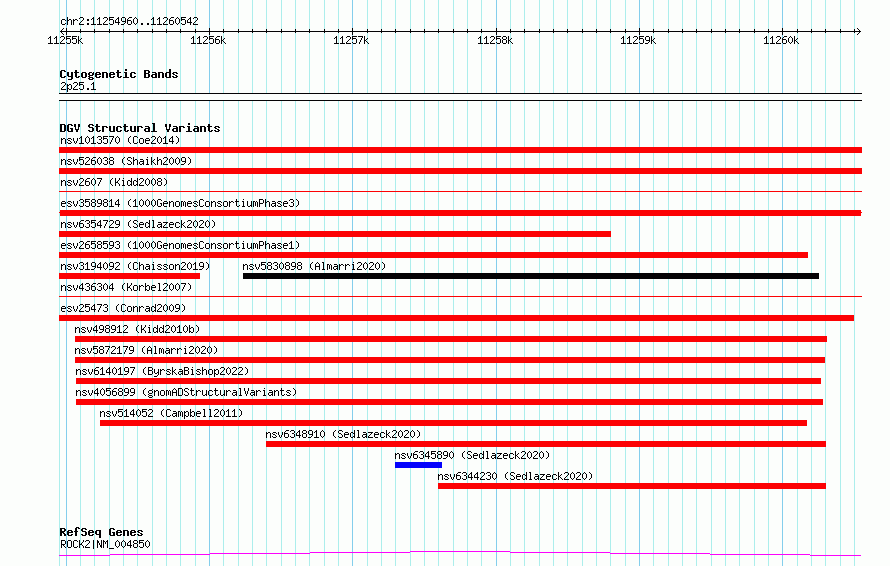Click the 2p25.1 cytogenetic band label

(78, 86)
